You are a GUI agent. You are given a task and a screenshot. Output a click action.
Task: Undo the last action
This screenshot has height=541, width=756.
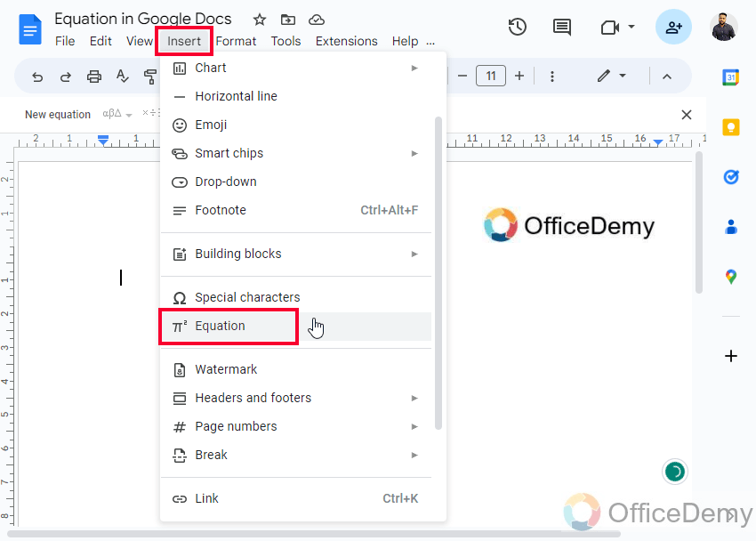(x=36, y=77)
